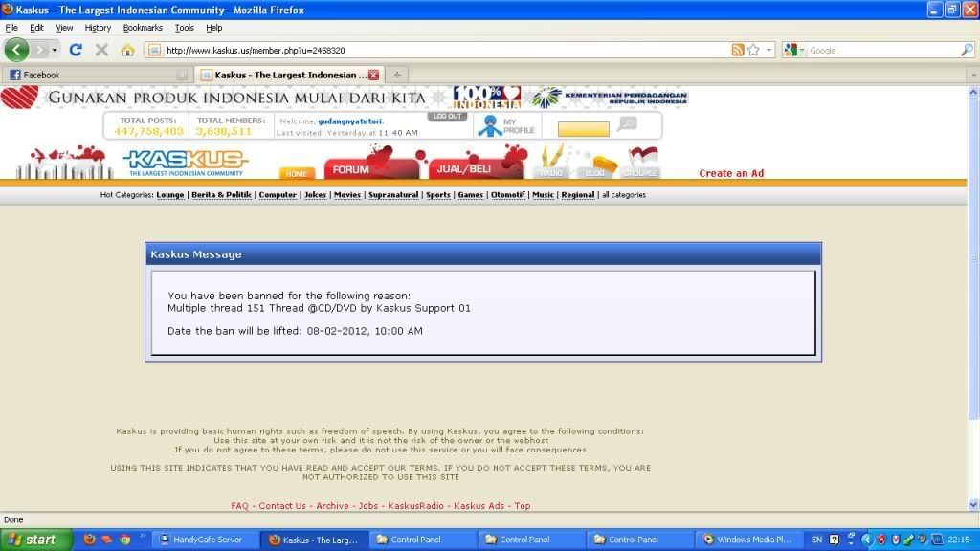Open the Help menu

[x=213, y=28]
